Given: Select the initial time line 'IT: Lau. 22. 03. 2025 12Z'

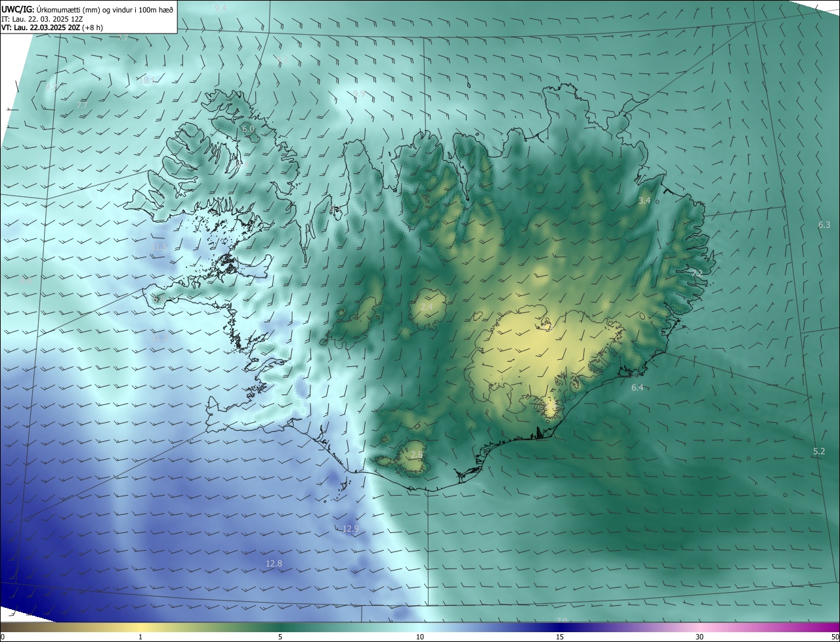Looking at the screenshot, I should (42, 19).
